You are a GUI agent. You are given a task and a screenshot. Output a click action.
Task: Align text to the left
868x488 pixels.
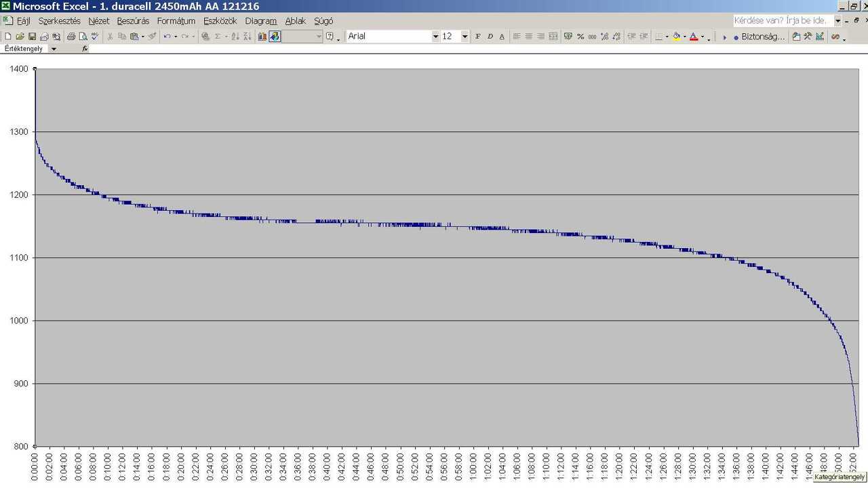(x=517, y=37)
